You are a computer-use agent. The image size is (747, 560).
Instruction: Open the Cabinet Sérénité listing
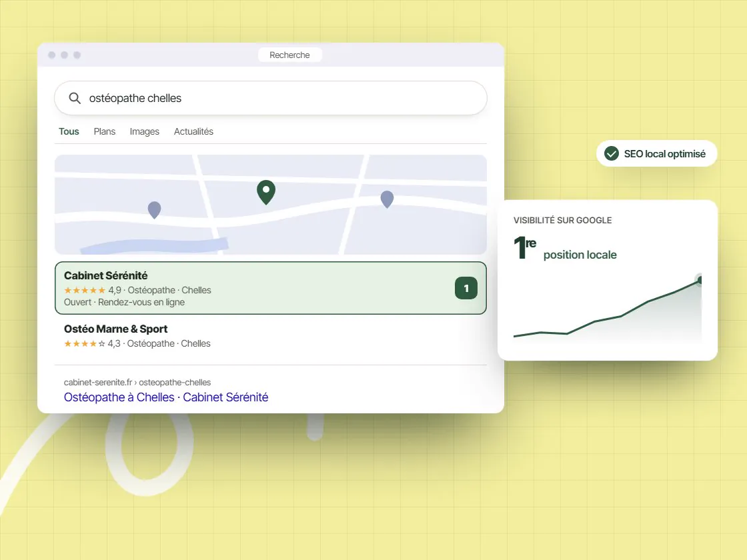click(271, 288)
